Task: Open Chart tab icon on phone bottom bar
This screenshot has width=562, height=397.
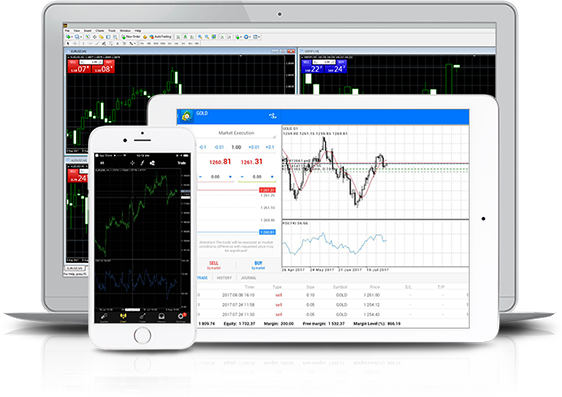Action: click(x=123, y=317)
